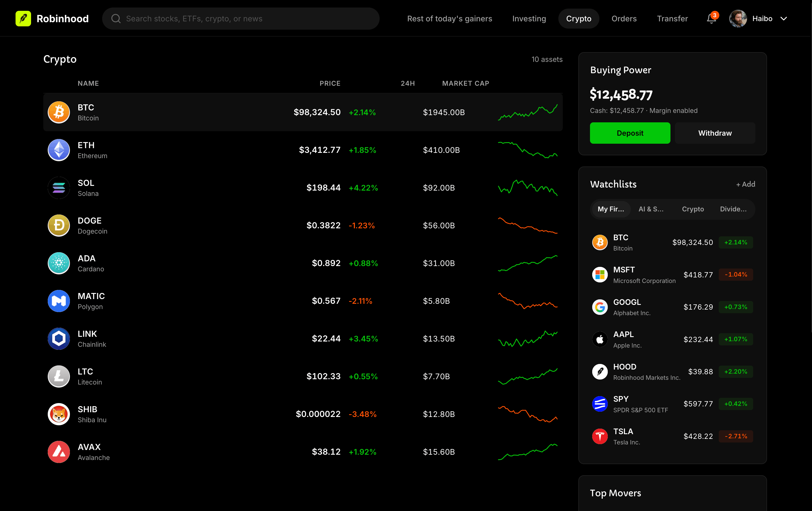Click SOL's +4.22% change
The height and width of the screenshot is (511, 812).
(363, 188)
